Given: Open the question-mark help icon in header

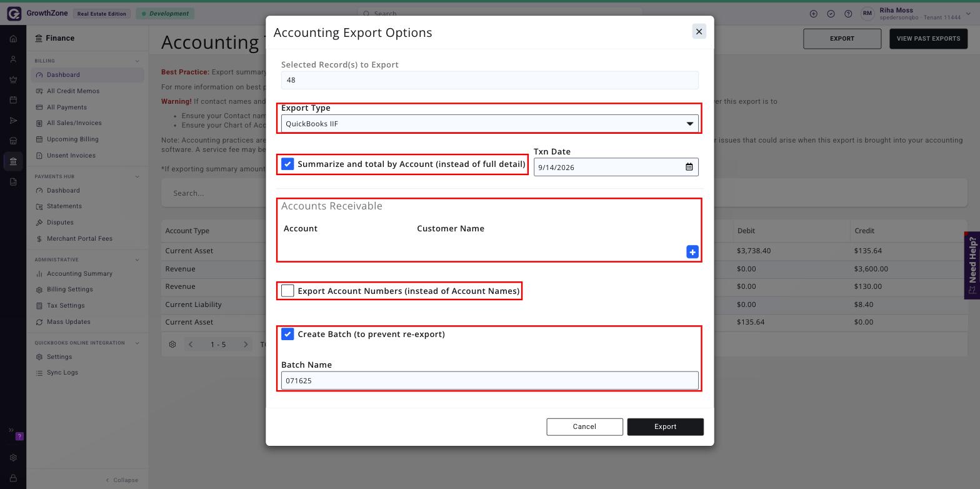Looking at the screenshot, I should (848, 14).
